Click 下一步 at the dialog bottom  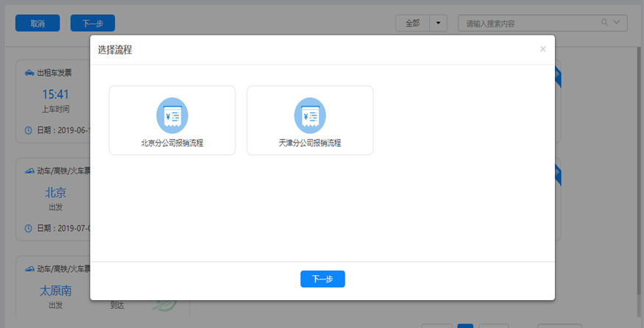pos(322,279)
